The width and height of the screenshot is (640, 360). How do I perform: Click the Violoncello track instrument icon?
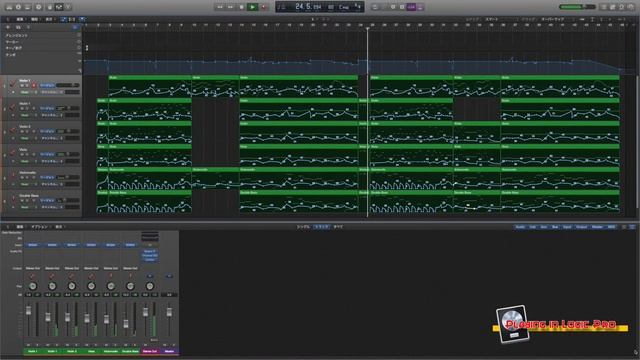(12, 176)
